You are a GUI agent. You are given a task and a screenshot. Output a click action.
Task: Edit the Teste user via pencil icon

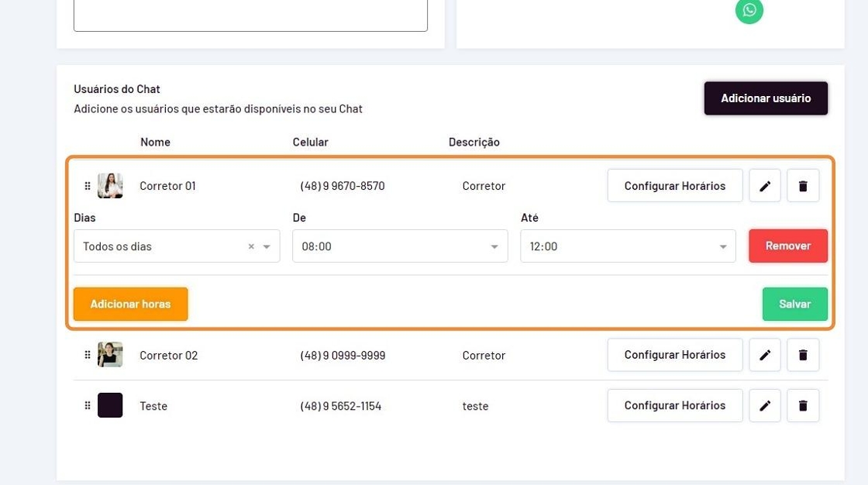[x=765, y=405]
